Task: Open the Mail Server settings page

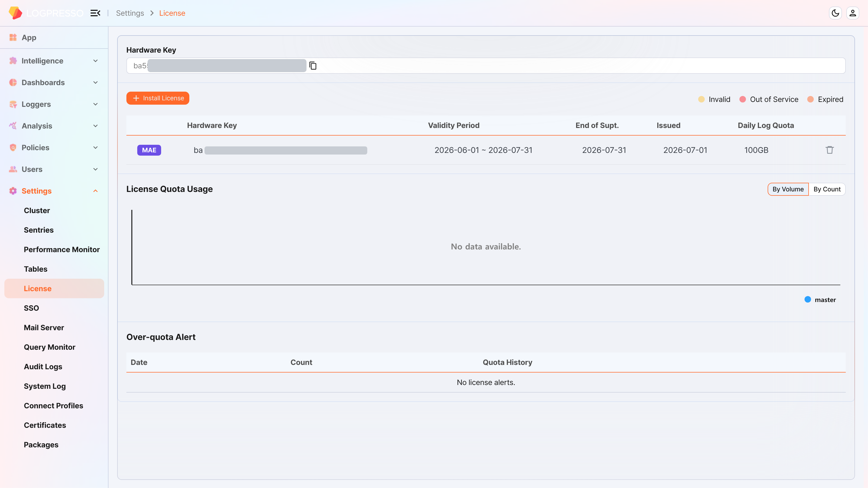Action: tap(44, 328)
